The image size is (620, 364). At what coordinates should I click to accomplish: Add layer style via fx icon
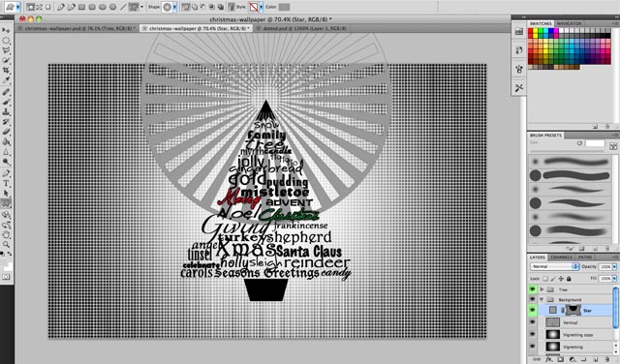[549, 360]
